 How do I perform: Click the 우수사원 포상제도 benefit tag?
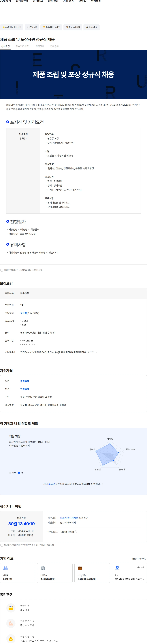[51, 27]
